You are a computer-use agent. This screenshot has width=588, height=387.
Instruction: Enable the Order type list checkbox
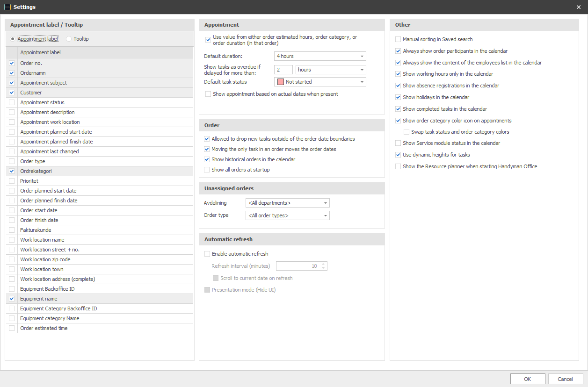click(x=12, y=161)
